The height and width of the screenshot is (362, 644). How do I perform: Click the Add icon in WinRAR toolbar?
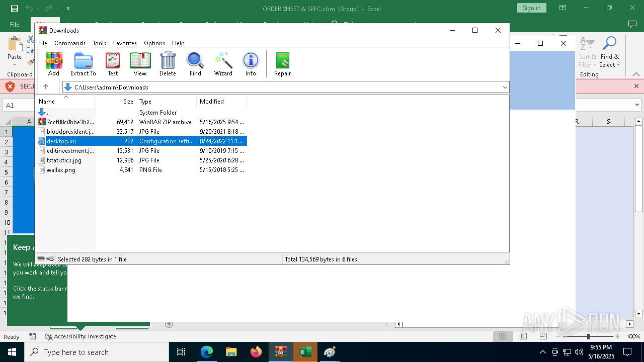tap(54, 64)
